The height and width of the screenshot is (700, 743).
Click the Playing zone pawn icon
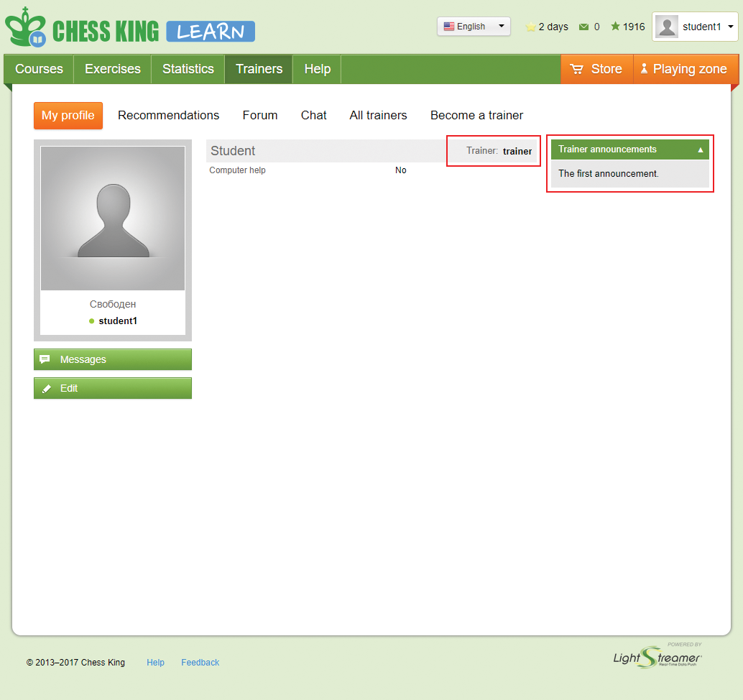pos(644,69)
